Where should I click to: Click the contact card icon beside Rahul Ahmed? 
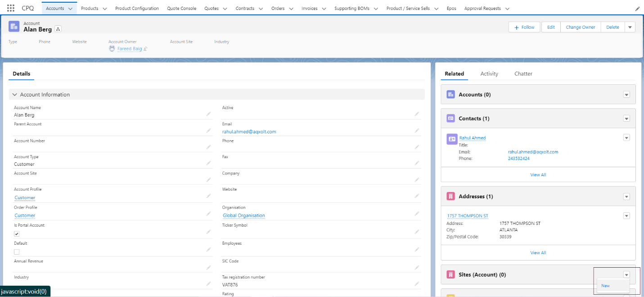(x=451, y=139)
